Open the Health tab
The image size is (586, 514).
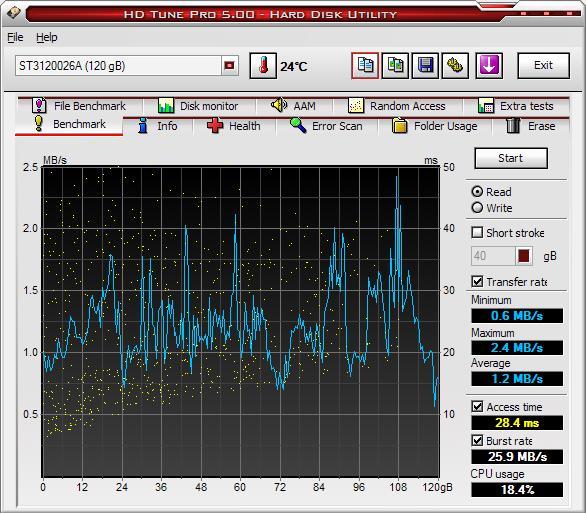[x=234, y=126]
